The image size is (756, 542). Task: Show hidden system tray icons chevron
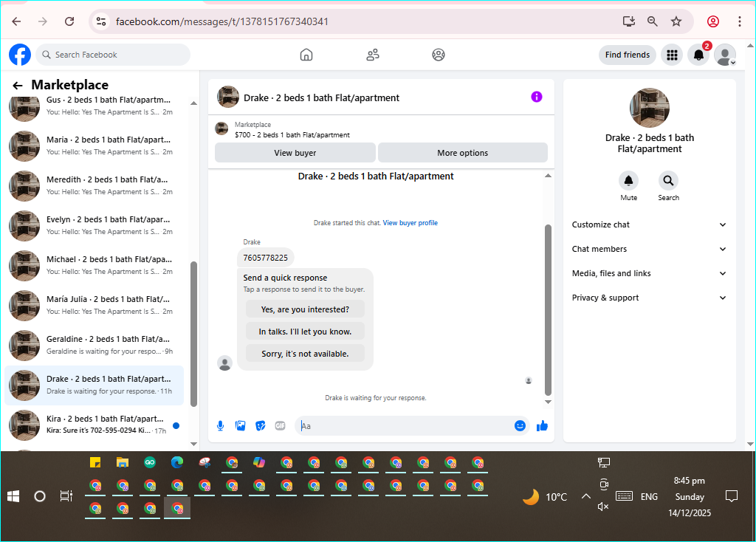coord(585,496)
